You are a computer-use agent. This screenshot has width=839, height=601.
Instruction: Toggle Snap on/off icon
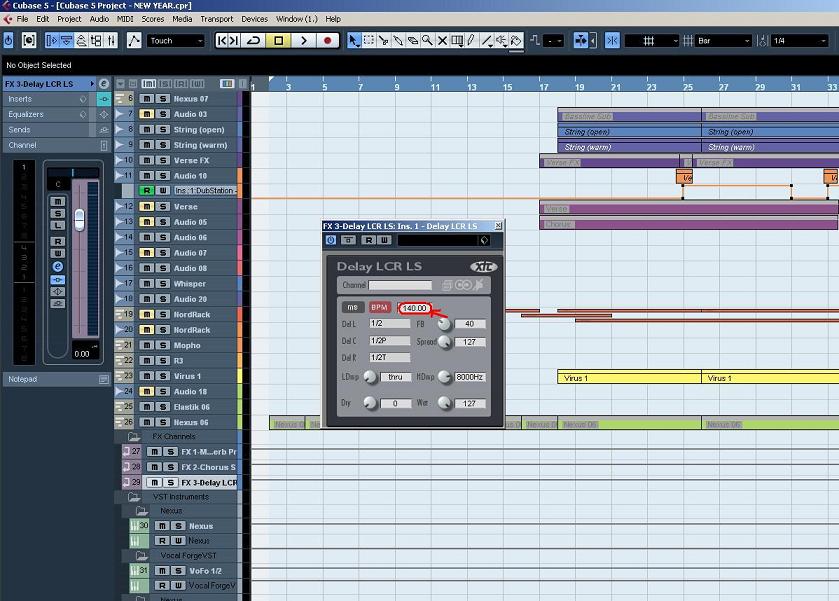(613, 41)
